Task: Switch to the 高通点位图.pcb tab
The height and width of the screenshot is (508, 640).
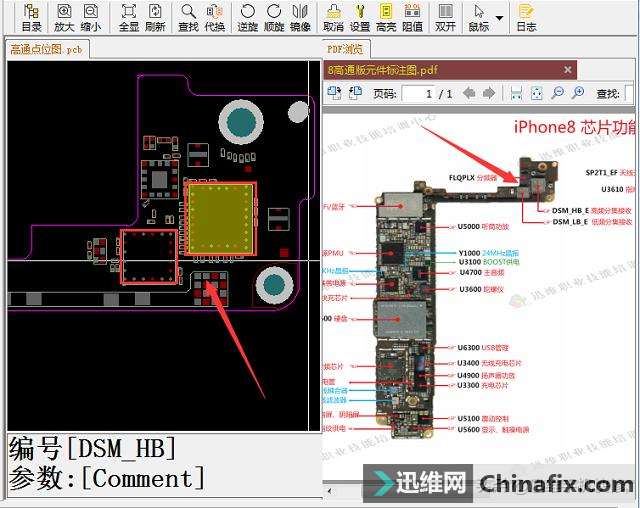Action: tap(47, 50)
